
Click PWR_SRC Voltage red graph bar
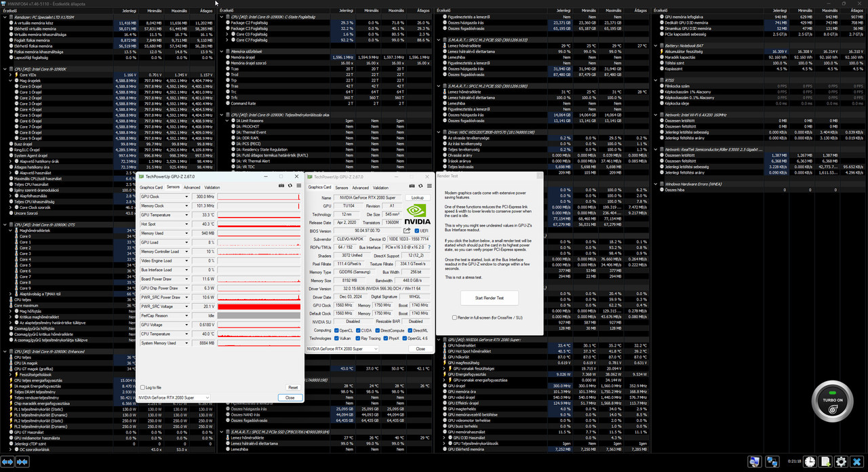[x=259, y=307]
